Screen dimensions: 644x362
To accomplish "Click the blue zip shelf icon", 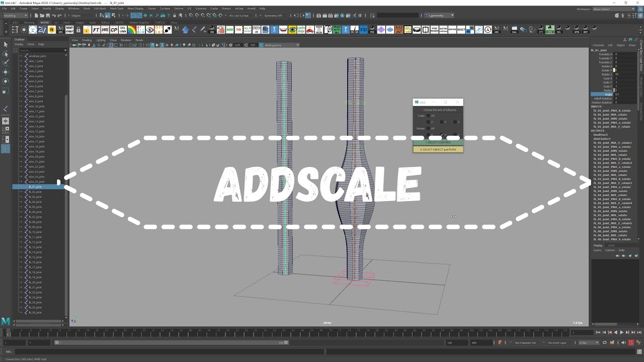I will point(363,30).
